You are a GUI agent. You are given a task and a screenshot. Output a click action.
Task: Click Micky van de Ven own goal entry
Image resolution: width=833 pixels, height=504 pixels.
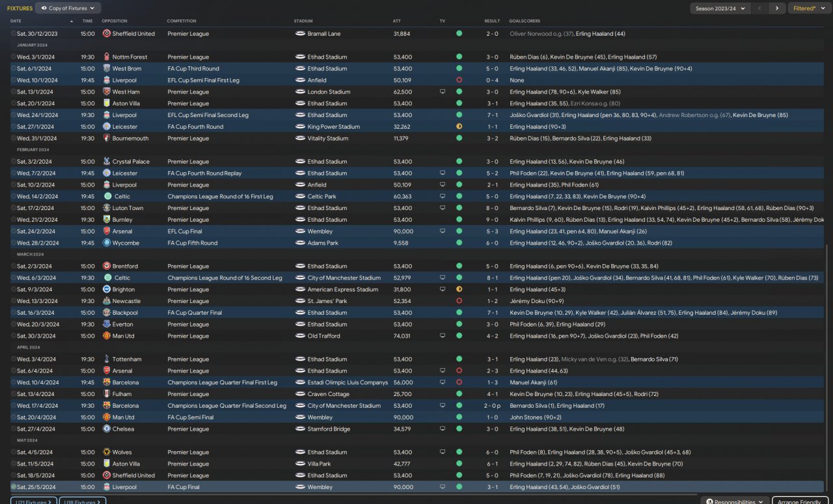pos(595,360)
